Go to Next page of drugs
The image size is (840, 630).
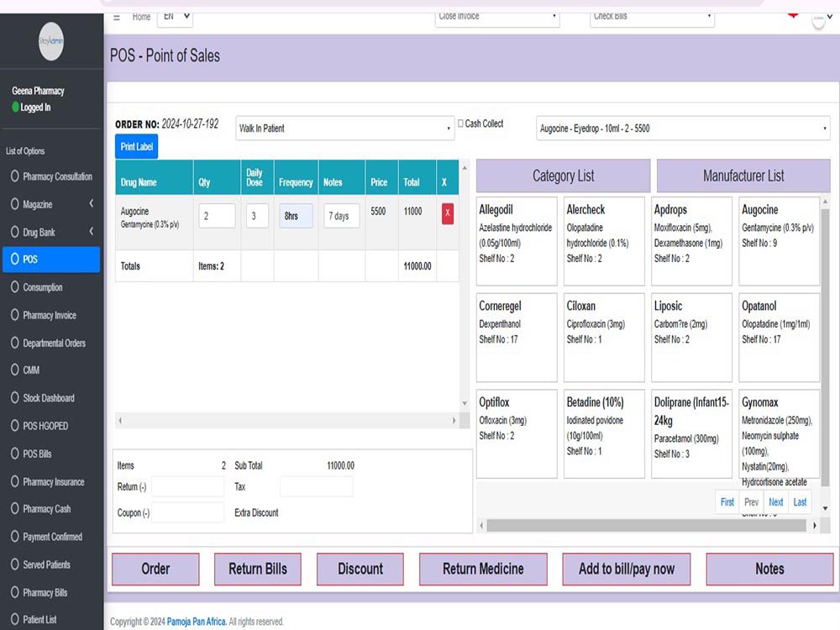pos(775,502)
